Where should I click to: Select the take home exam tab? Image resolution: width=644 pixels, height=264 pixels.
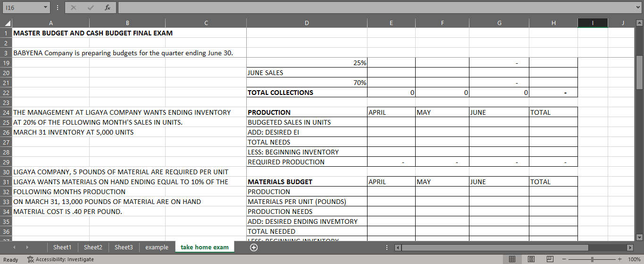point(204,247)
